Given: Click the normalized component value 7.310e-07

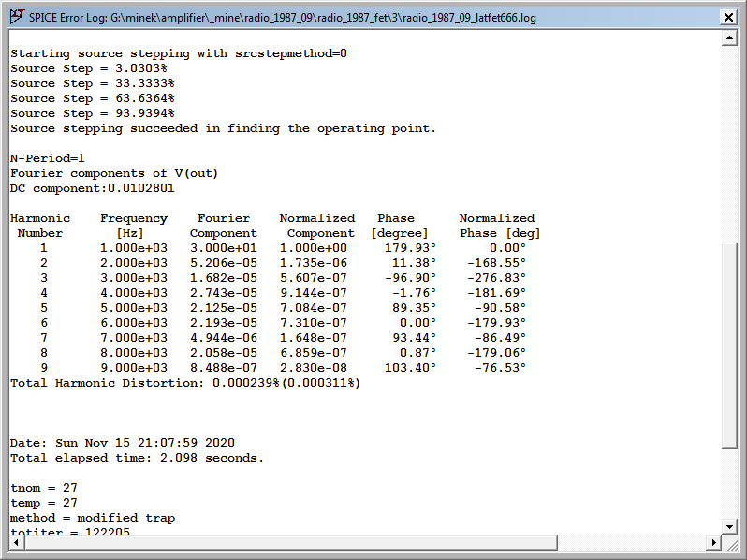Looking at the screenshot, I should tap(314, 323).
